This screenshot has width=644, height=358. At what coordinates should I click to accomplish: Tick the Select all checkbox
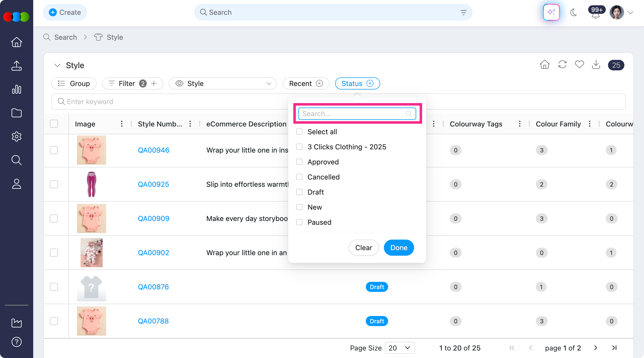[299, 132]
